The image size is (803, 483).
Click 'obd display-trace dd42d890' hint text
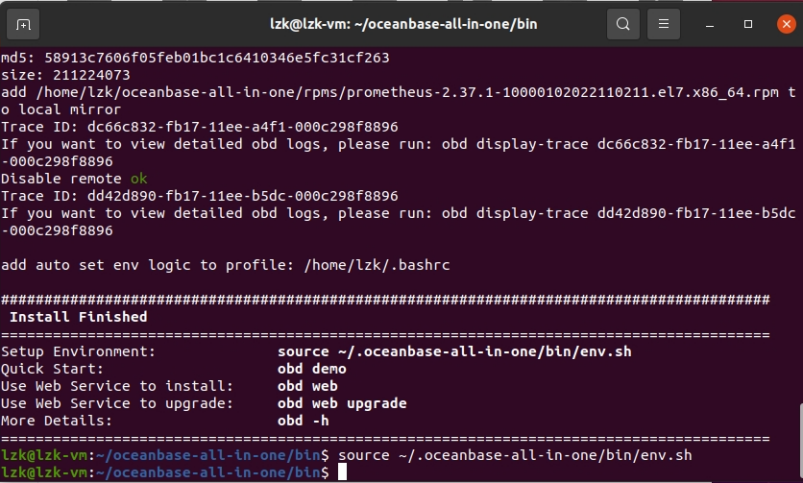pyautogui.click(x=618, y=213)
